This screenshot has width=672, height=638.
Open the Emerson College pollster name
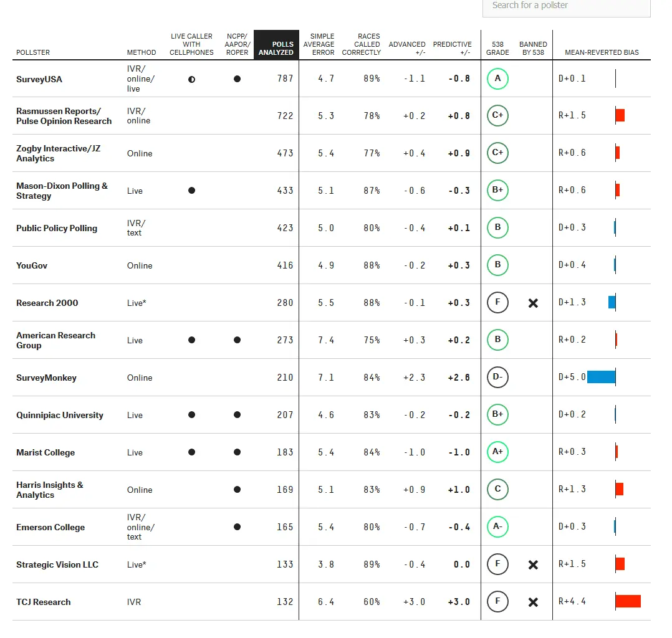tap(50, 528)
